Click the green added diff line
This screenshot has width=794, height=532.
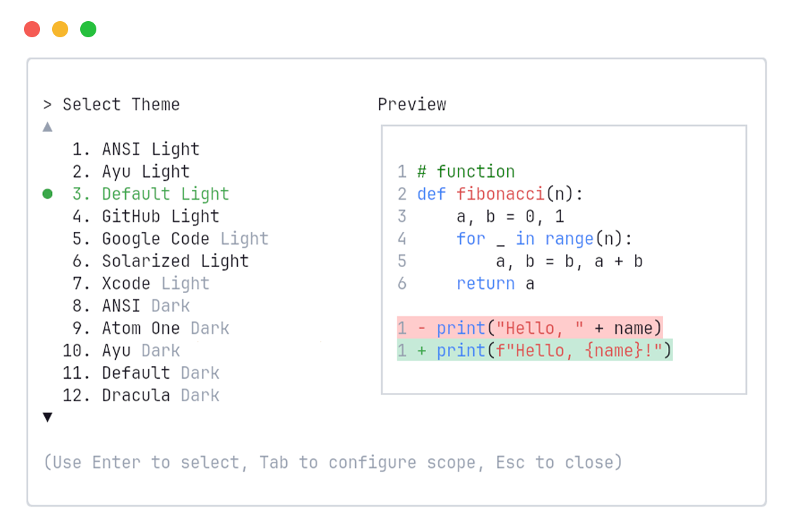533,351
